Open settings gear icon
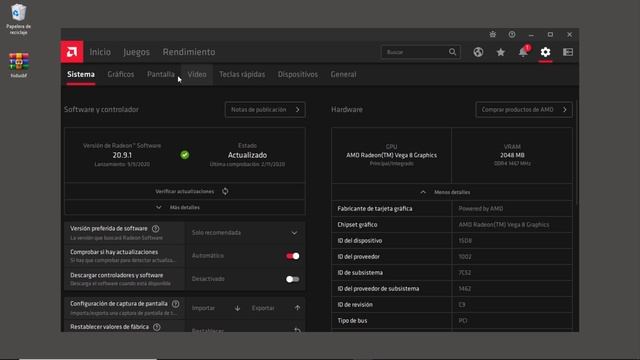 click(545, 52)
